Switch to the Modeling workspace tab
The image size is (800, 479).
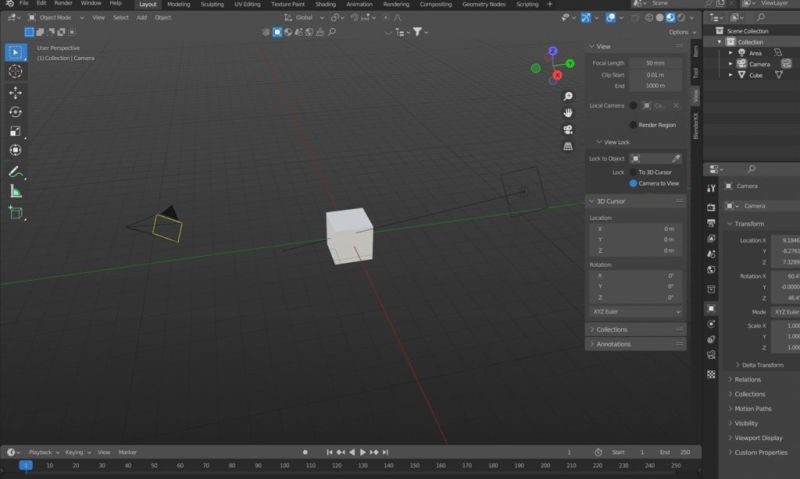pyautogui.click(x=179, y=4)
